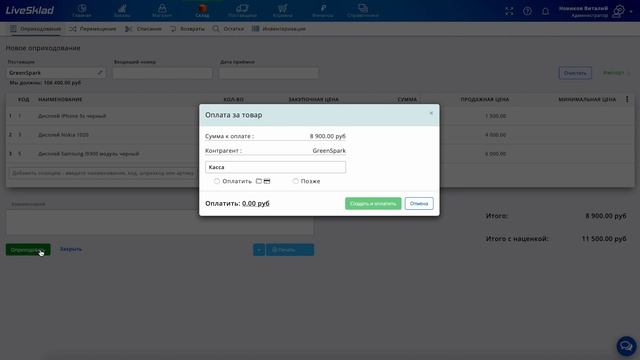Click the 11 500.00 руб total with markup
The width and height of the screenshot is (640, 360).
[604, 239]
